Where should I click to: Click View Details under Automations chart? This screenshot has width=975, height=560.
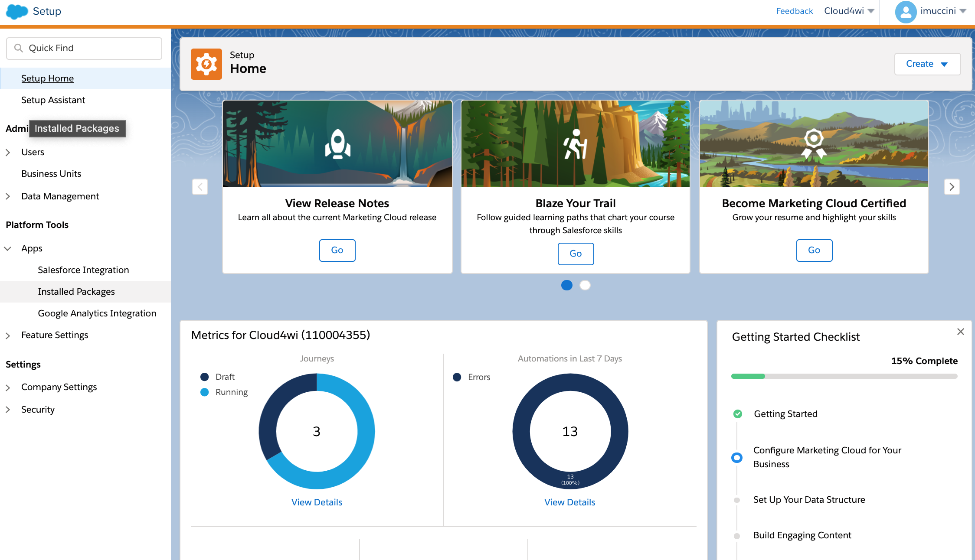coord(570,502)
